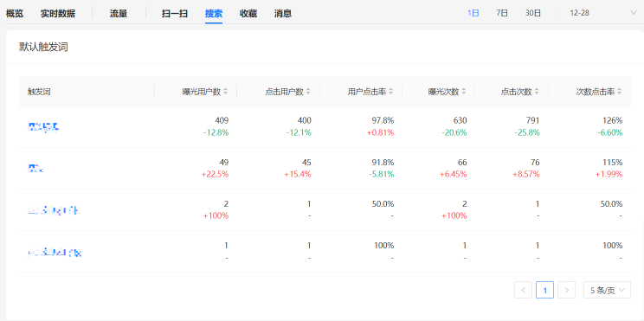Screen dimensions: 644x321
Task: Open the 流量 tab
Action: click(x=119, y=14)
